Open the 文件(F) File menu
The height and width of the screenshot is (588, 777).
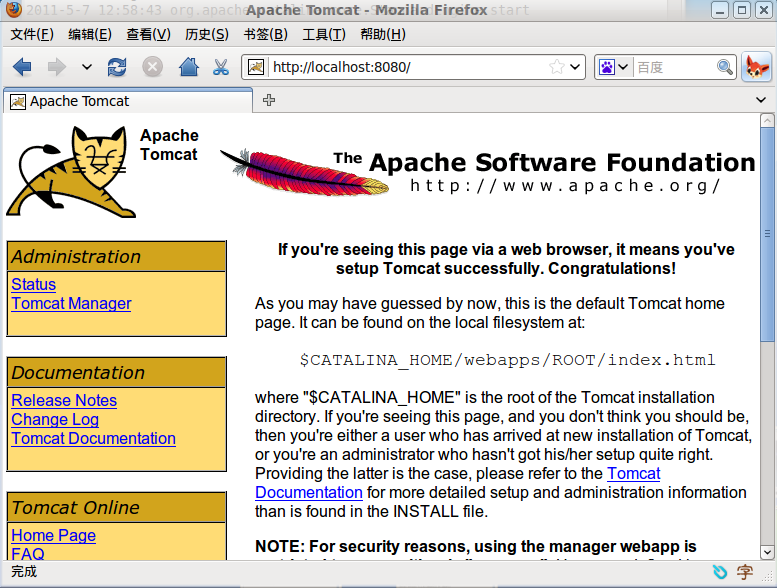32,34
